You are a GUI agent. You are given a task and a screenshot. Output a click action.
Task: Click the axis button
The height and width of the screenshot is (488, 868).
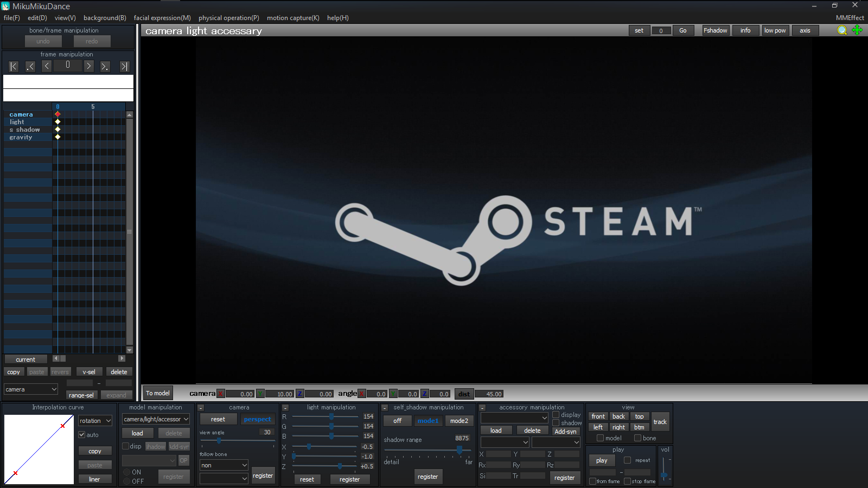point(805,30)
